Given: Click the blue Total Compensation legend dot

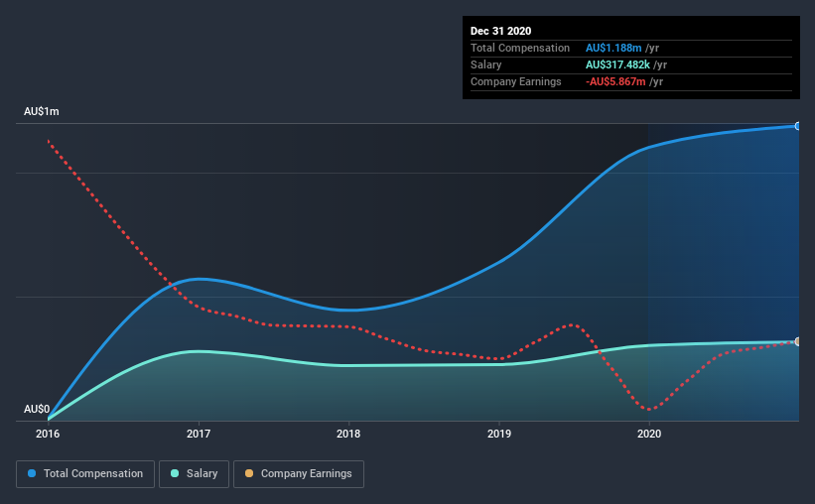Looking at the screenshot, I should (32, 473).
